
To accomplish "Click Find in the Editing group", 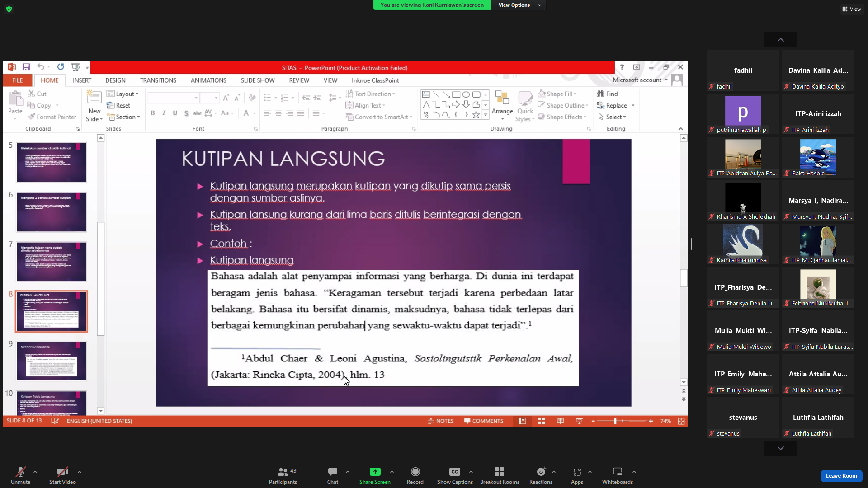I will [x=607, y=94].
